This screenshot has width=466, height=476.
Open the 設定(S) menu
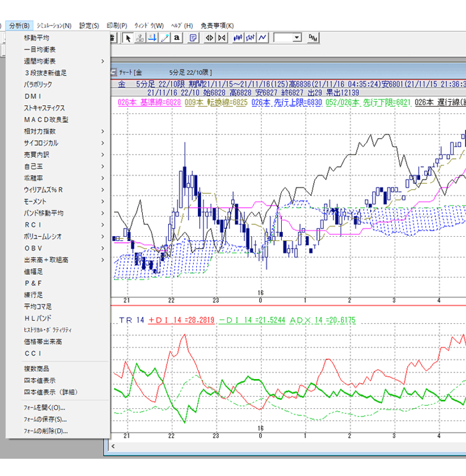pyautogui.click(x=89, y=26)
